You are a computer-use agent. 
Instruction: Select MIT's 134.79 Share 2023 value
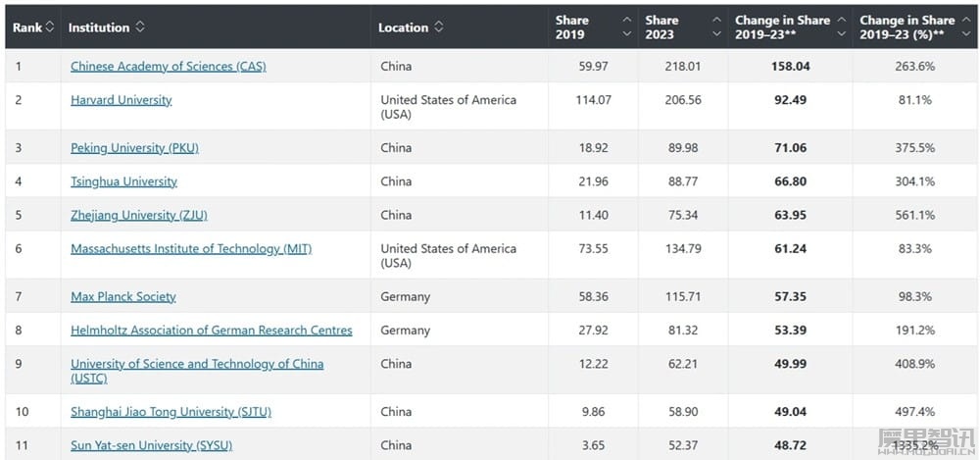click(x=683, y=249)
